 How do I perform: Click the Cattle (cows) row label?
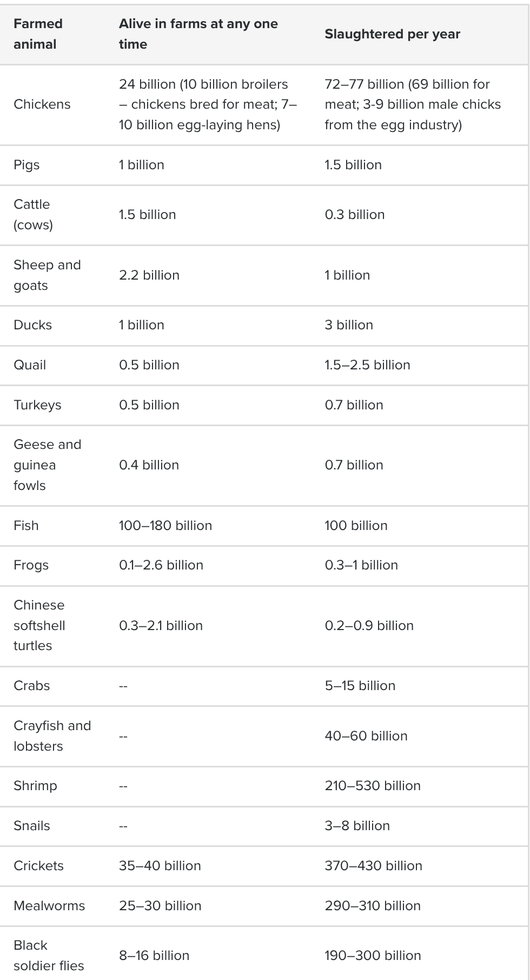coord(33,215)
